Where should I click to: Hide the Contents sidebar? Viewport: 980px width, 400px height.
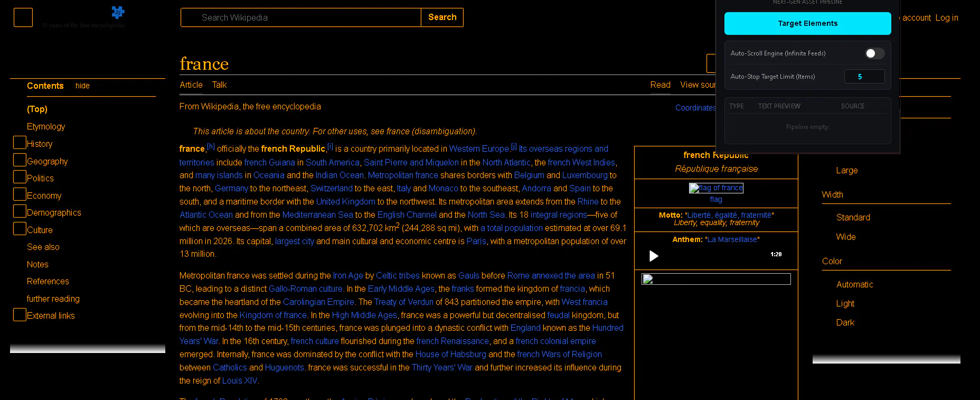pos(82,86)
